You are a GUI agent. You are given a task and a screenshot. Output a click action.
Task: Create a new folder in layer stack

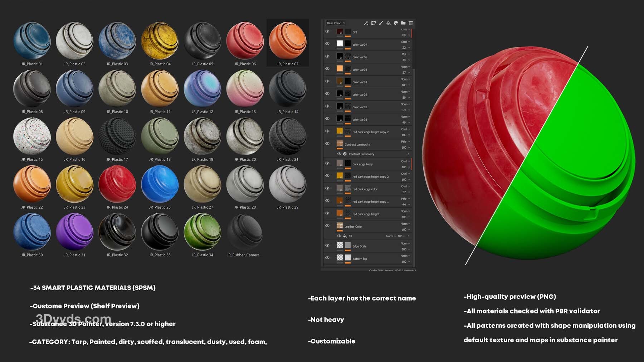click(403, 23)
